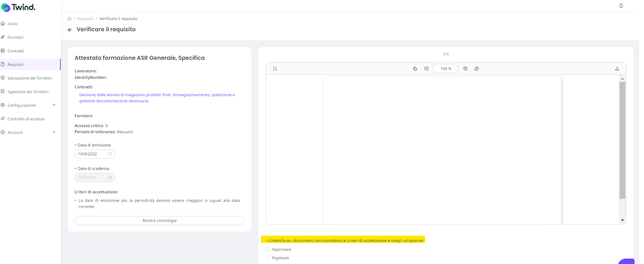Image resolution: width=644 pixels, height=264 pixels.
Task: Click the Valutazione dei fornitori shield icon
Action: 3,78
